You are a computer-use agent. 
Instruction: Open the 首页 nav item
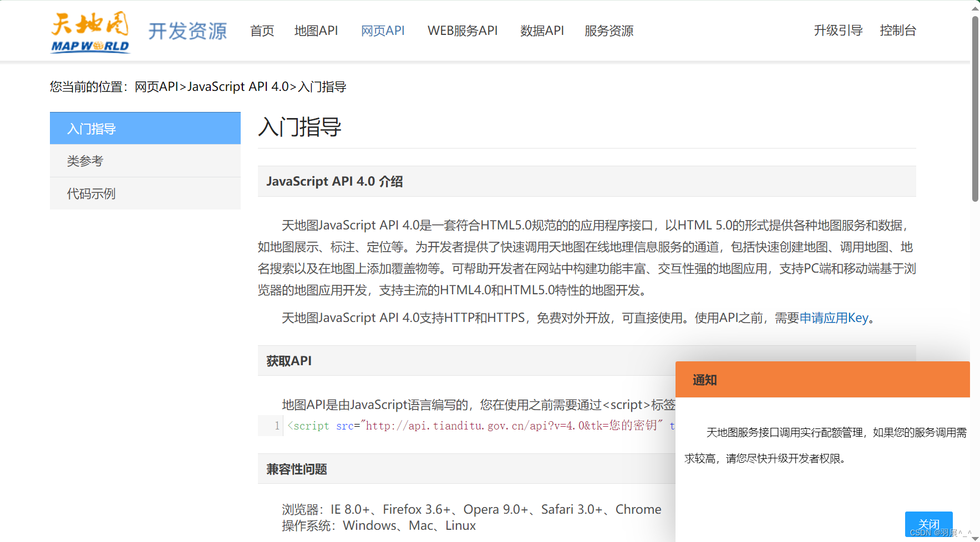(x=262, y=30)
